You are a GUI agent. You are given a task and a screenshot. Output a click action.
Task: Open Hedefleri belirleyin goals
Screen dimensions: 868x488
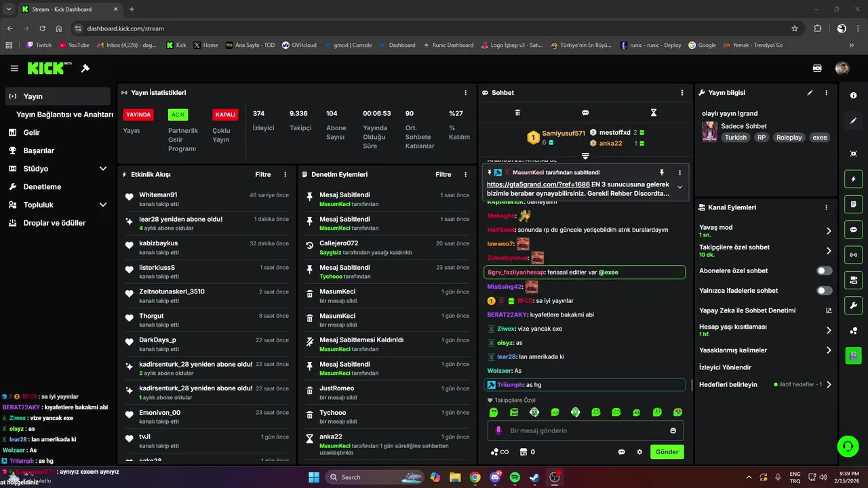click(x=765, y=384)
